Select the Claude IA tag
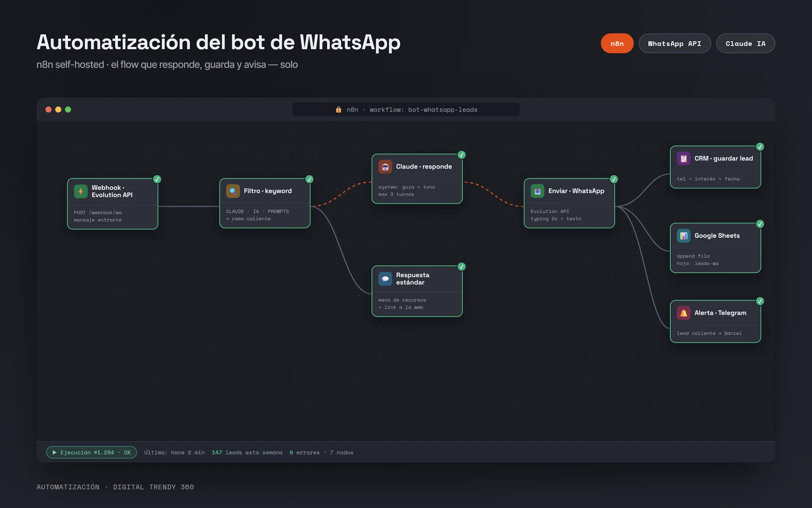This screenshot has width=812, height=508. tap(746, 43)
